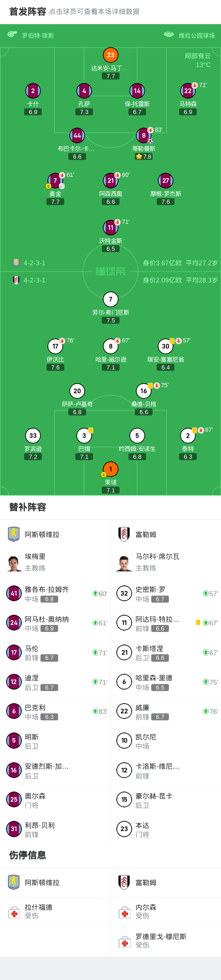Viewport: 221px width, 980px height.
Task: Tap player 8 Tielemans jersey icon
Action: [x=144, y=135]
